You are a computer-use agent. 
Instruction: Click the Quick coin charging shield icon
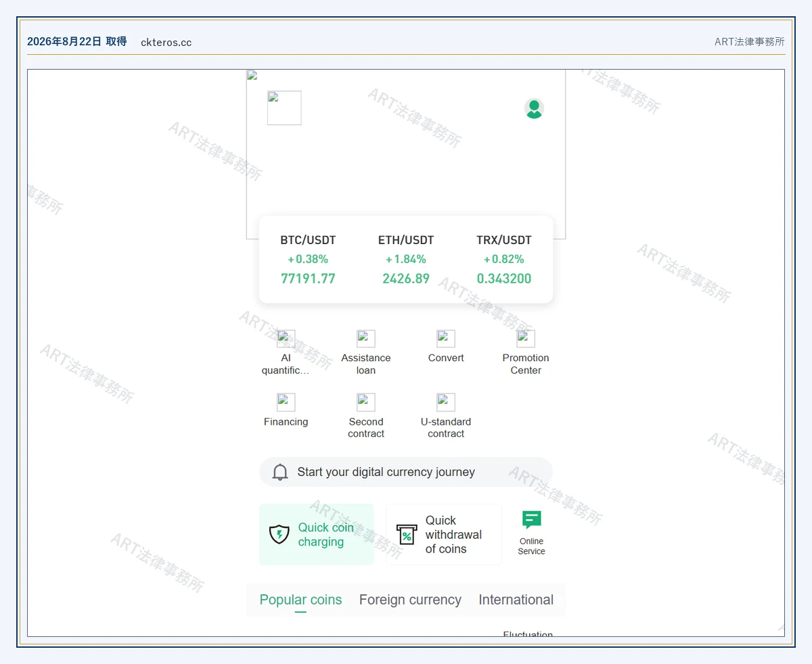pos(279,535)
